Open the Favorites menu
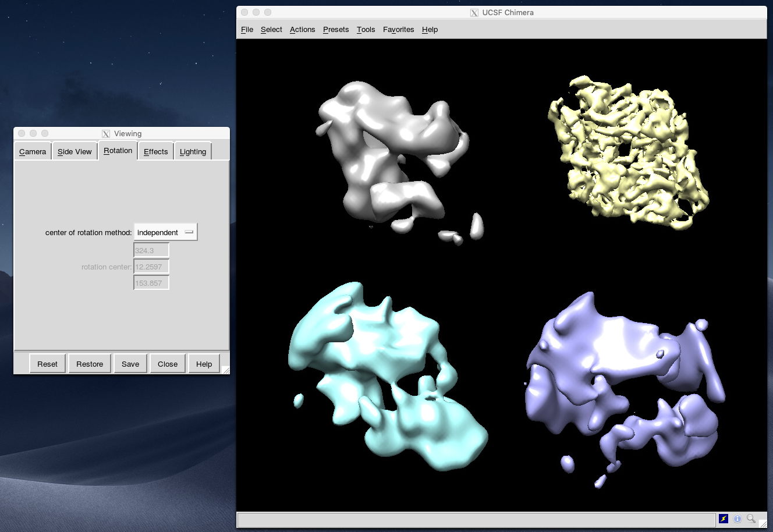The width and height of the screenshot is (773, 532). 398,30
